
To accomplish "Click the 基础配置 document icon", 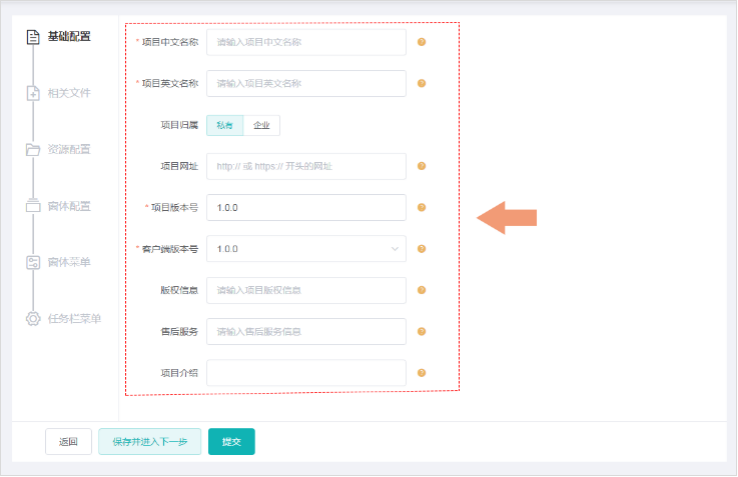I will tap(33, 37).
